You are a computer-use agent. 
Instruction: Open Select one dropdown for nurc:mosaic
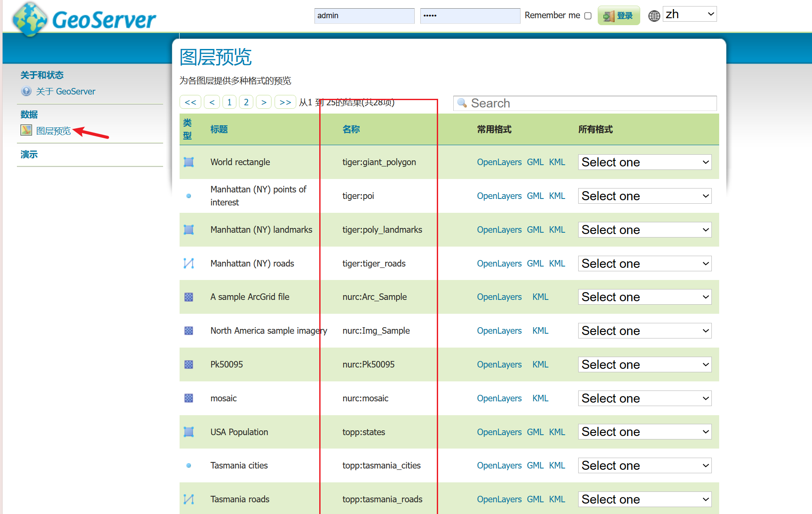(x=644, y=398)
